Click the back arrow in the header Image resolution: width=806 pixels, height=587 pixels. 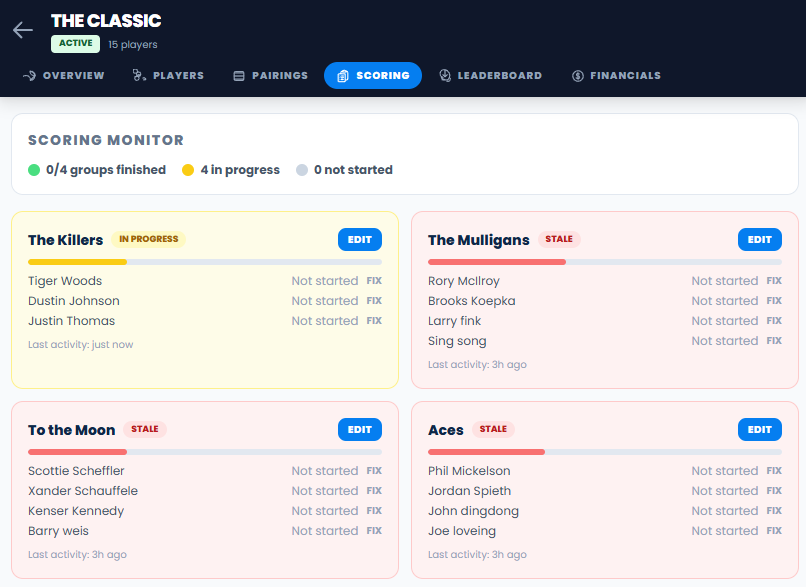(x=22, y=29)
